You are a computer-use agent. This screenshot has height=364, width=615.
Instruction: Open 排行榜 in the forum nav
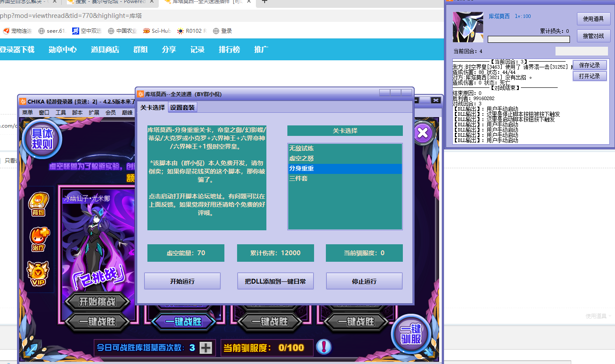click(229, 49)
